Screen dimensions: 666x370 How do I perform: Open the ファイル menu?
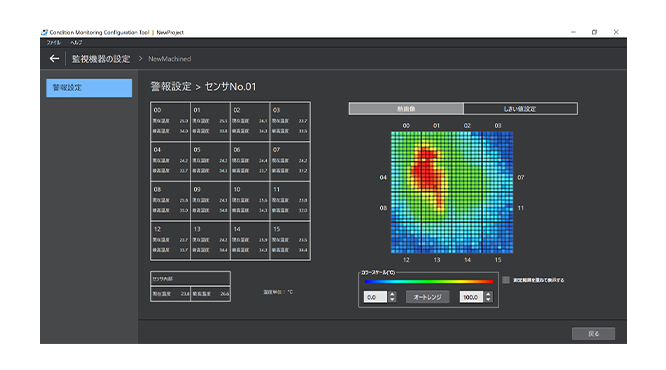(x=54, y=42)
